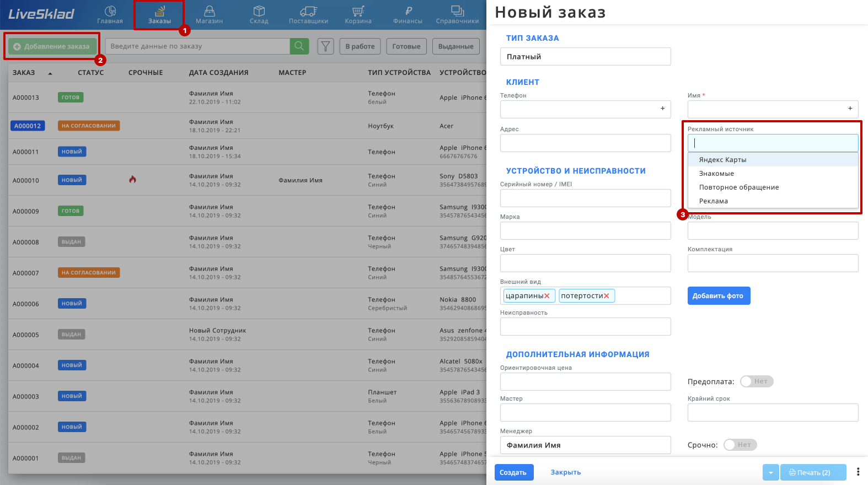Click the Добавление заказа button
This screenshot has width=868, height=485.
[x=51, y=46]
